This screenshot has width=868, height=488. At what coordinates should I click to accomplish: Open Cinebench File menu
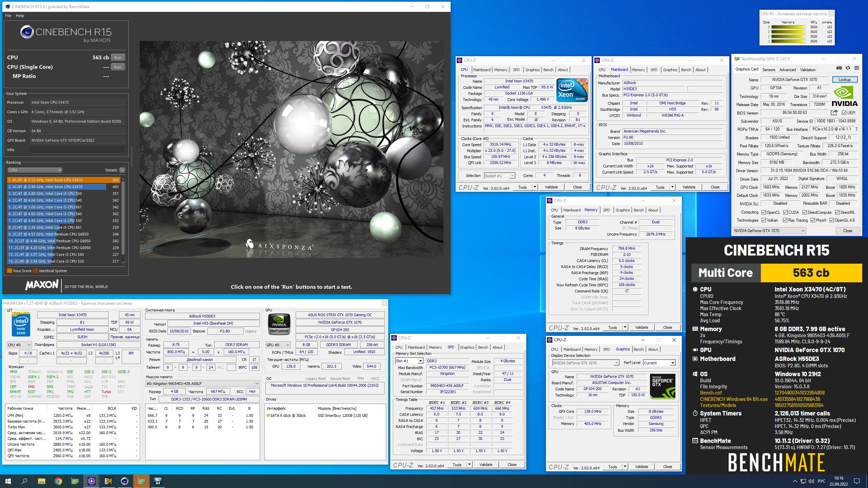pos(8,16)
